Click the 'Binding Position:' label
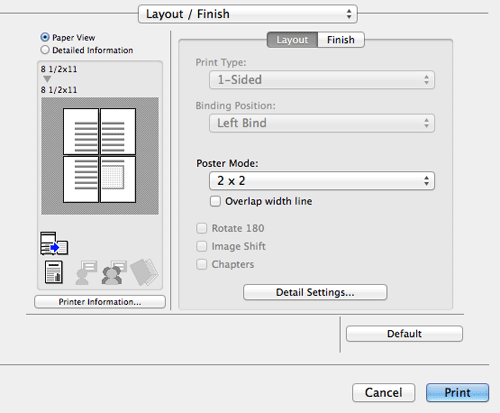500x413 pixels. (235, 106)
